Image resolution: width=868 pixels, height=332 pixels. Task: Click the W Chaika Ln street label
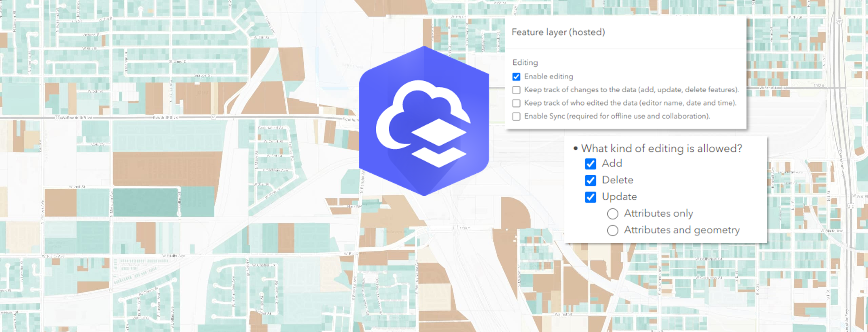(263, 265)
